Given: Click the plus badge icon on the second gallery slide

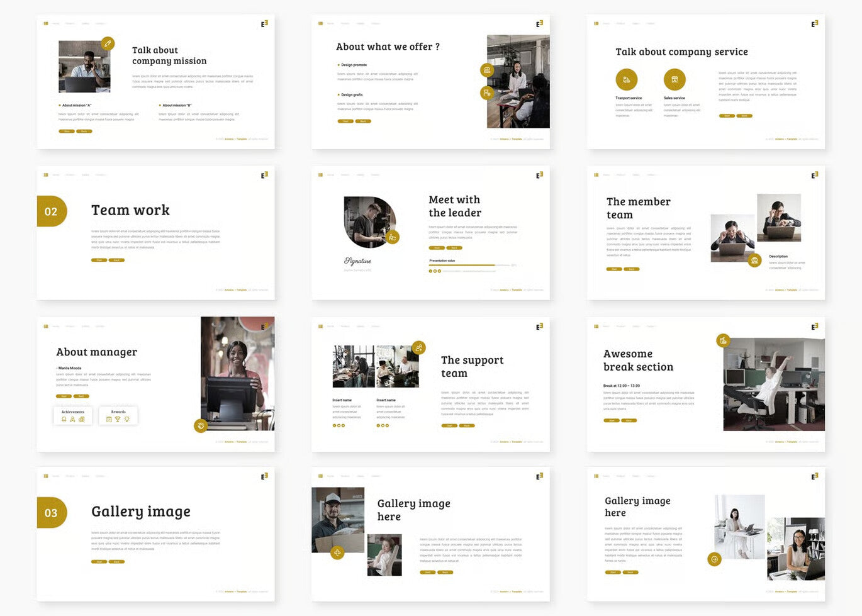Looking at the screenshot, I should click(337, 552).
